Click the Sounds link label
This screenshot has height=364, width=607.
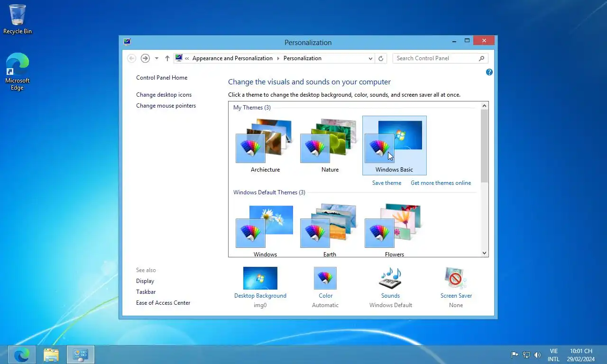coord(390,296)
